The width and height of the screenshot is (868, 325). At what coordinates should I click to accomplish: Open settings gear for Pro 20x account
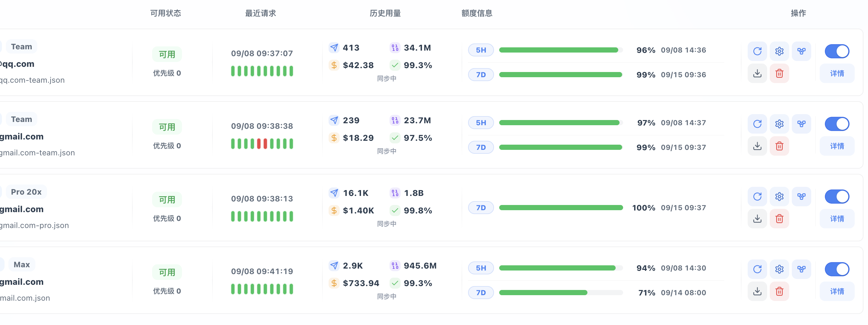[x=779, y=197]
